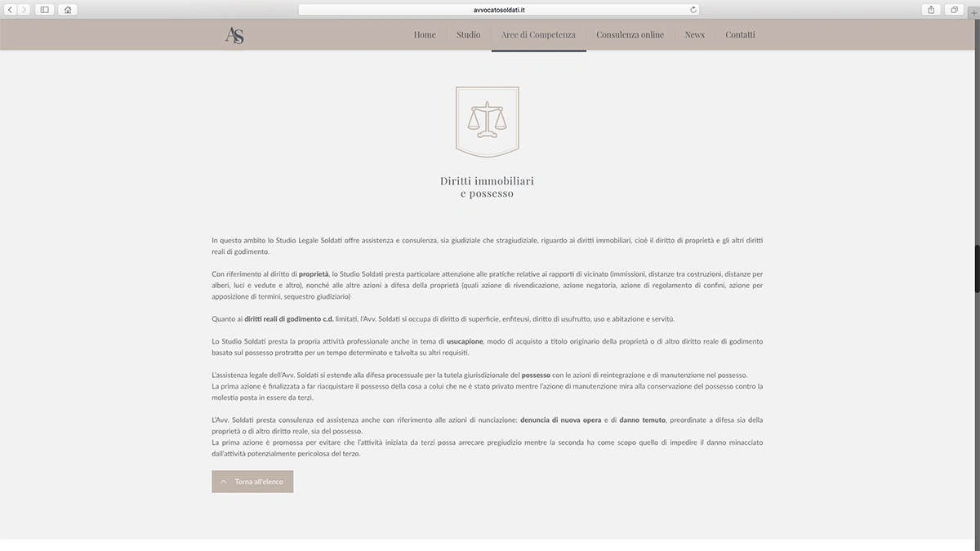The width and height of the screenshot is (980, 551).
Task: Open the Safari home page icon
Action: (x=67, y=10)
